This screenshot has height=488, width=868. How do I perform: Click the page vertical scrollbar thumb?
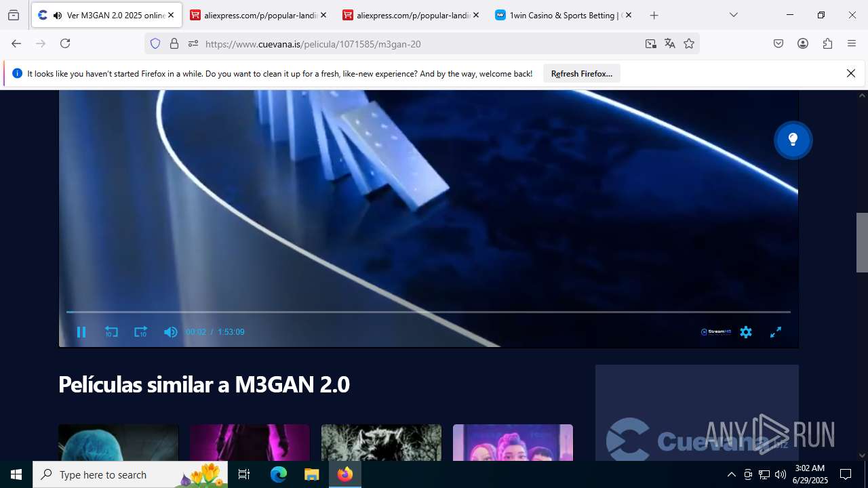[x=862, y=243]
